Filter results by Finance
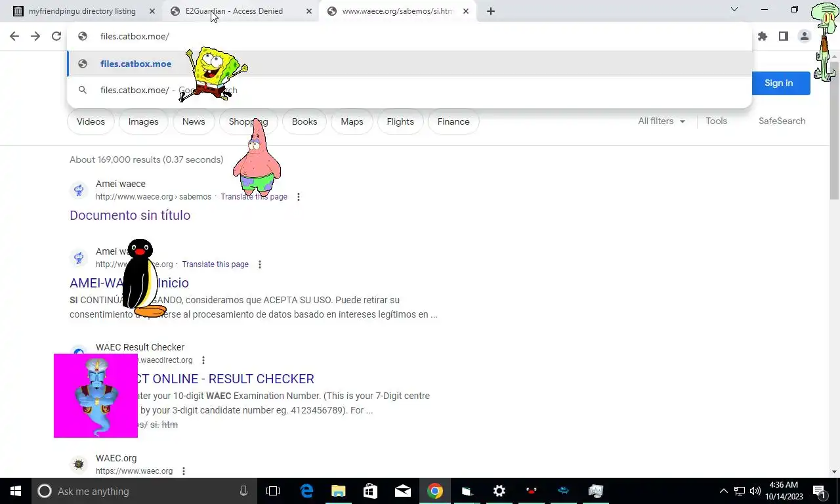 coord(453,121)
